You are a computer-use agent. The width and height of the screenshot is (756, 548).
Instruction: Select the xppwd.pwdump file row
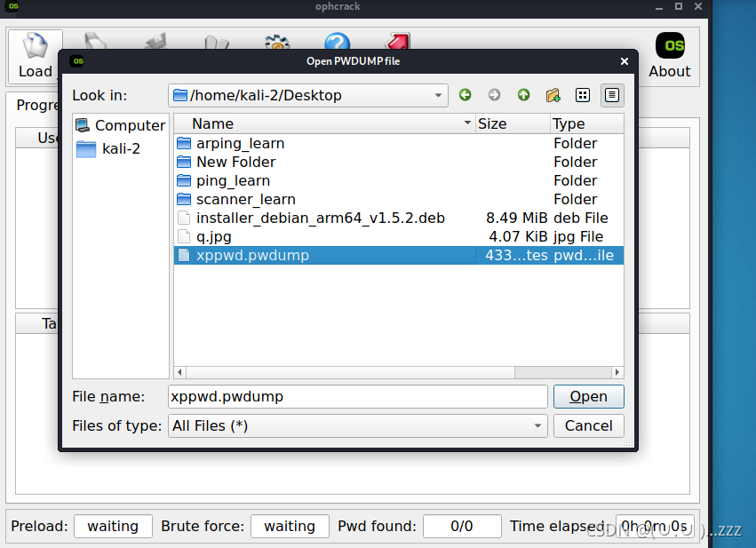(x=398, y=256)
